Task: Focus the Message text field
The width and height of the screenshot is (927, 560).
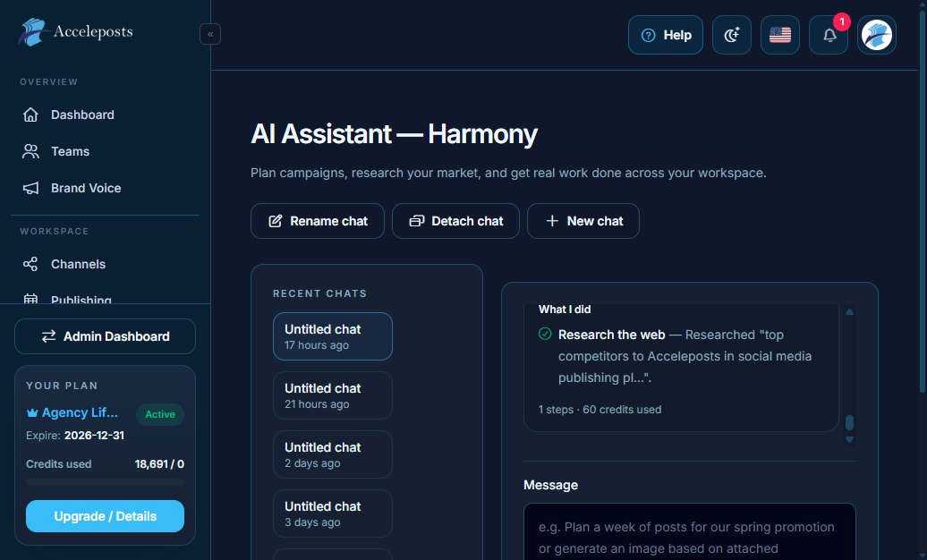Action: pos(690,531)
